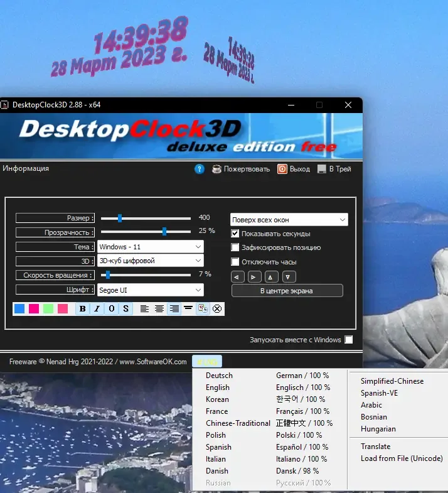Click Load from File (Unicode)
Viewport: 448px width, 493px height.
click(x=402, y=458)
